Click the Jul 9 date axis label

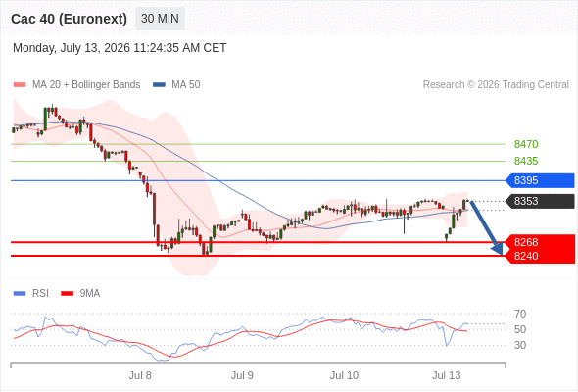pyautogui.click(x=242, y=375)
